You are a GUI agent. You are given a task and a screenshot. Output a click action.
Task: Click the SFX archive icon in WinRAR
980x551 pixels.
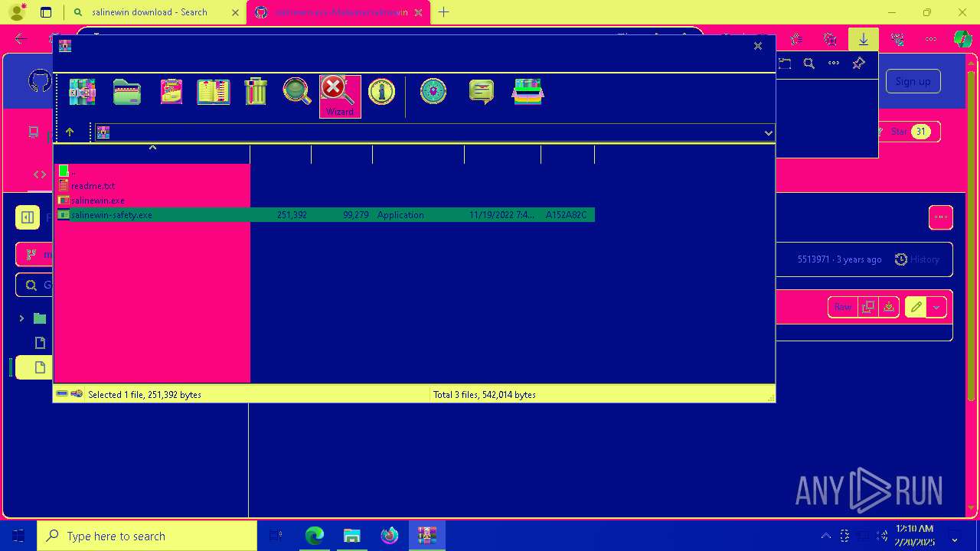[x=528, y=92]
